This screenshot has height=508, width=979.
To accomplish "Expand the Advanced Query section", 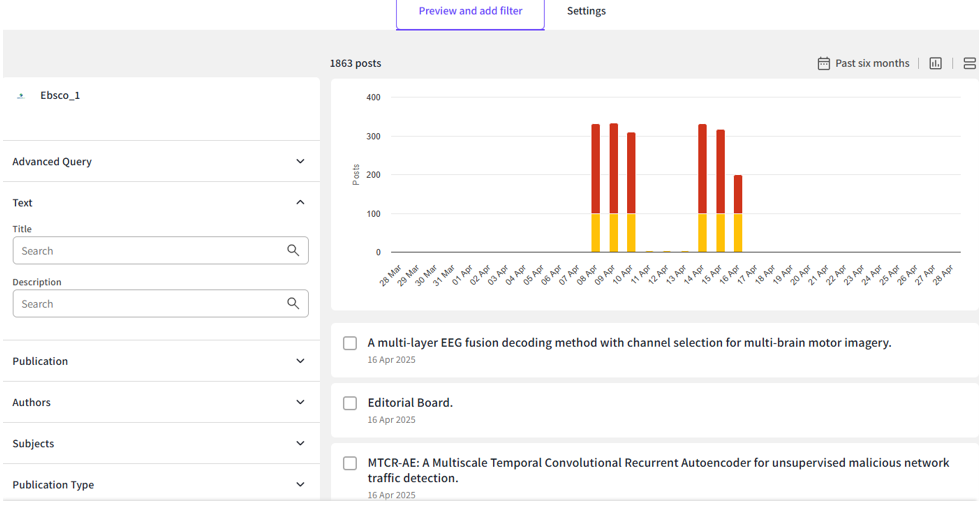I will click(x=300, y=162).
